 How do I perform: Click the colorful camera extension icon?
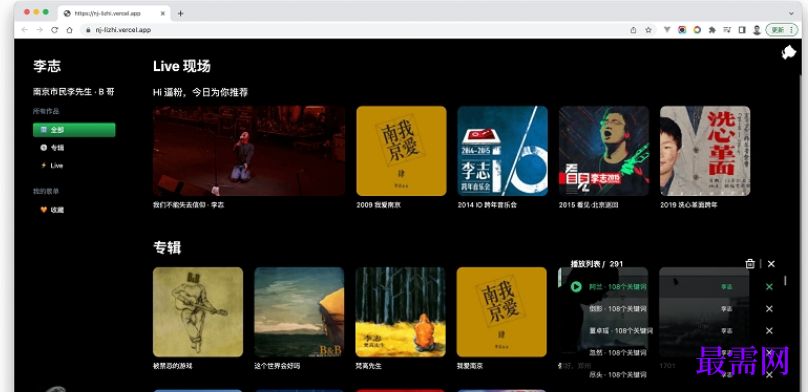pyautogui.click(x=682, y=30)
